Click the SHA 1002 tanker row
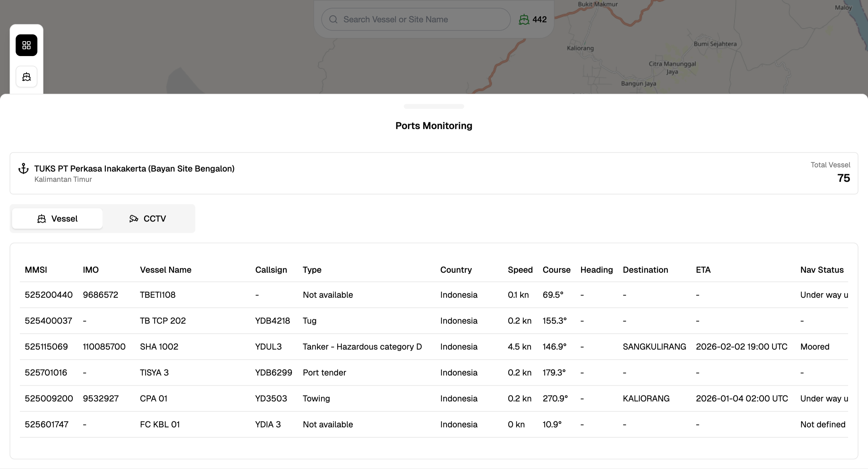 point(159,347)
